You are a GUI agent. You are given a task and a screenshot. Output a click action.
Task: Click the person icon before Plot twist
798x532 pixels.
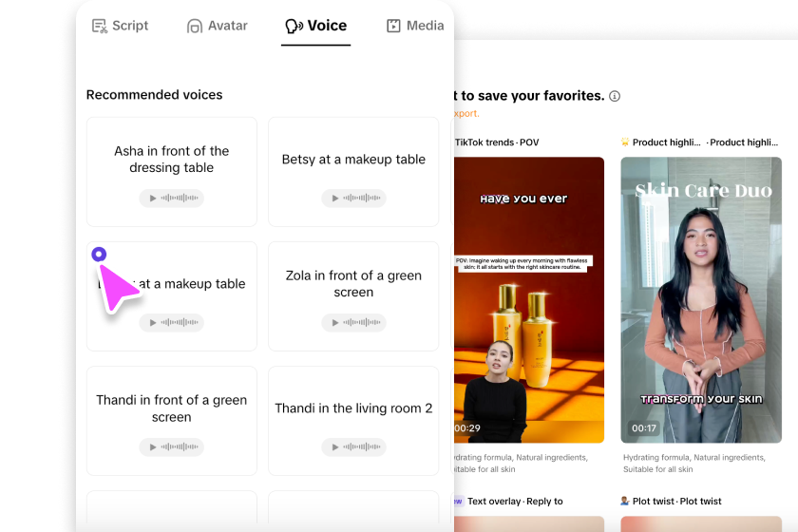(x=625, y=501)
